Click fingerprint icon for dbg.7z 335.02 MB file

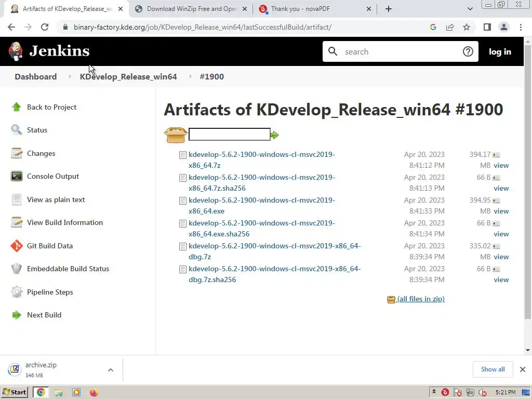496,246
